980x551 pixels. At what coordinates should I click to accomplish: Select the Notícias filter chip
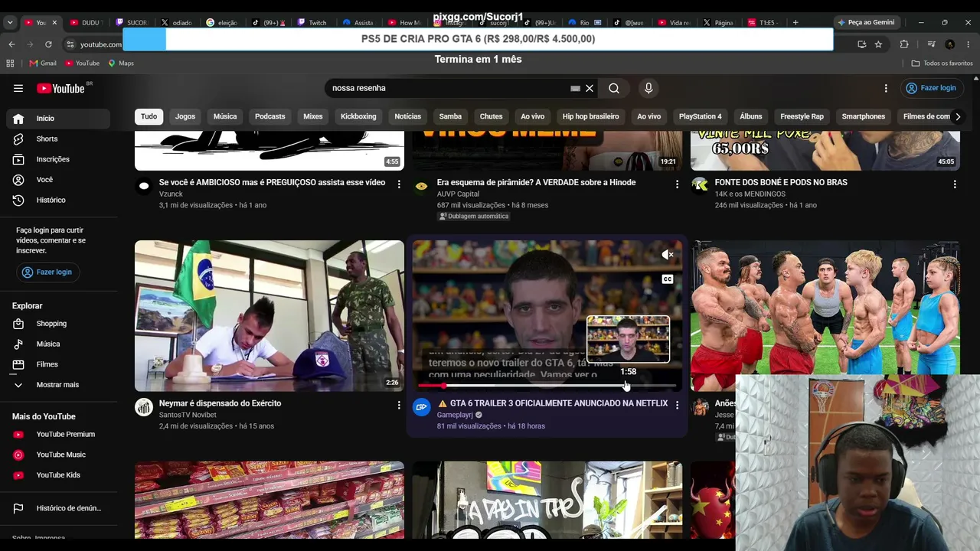(407, 116)
